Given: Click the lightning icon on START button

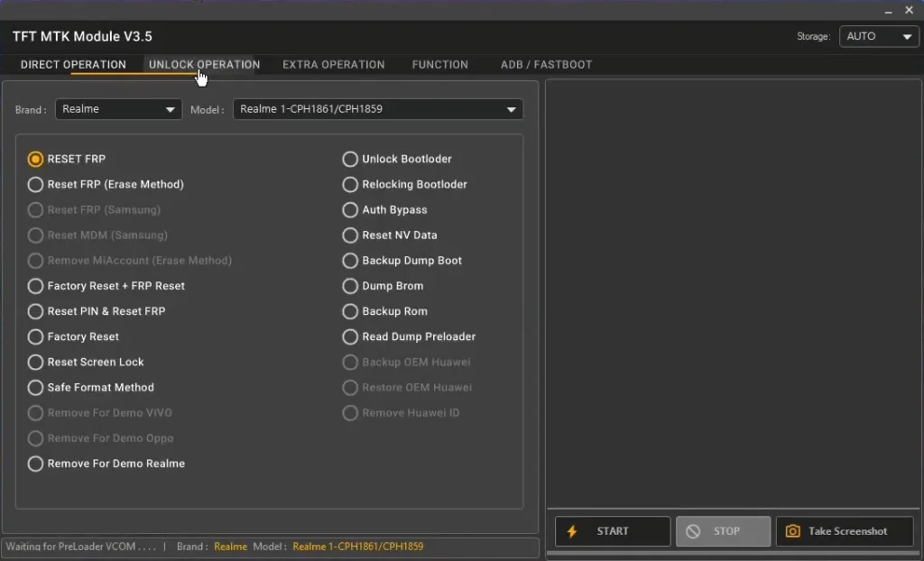Looking at the screenshot, I should (571, 531).
